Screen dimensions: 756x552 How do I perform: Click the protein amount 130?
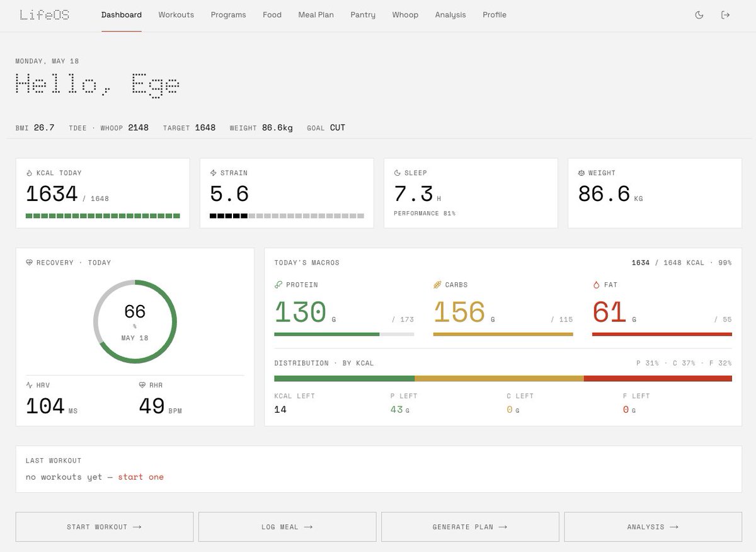click(x=301, y=312)
